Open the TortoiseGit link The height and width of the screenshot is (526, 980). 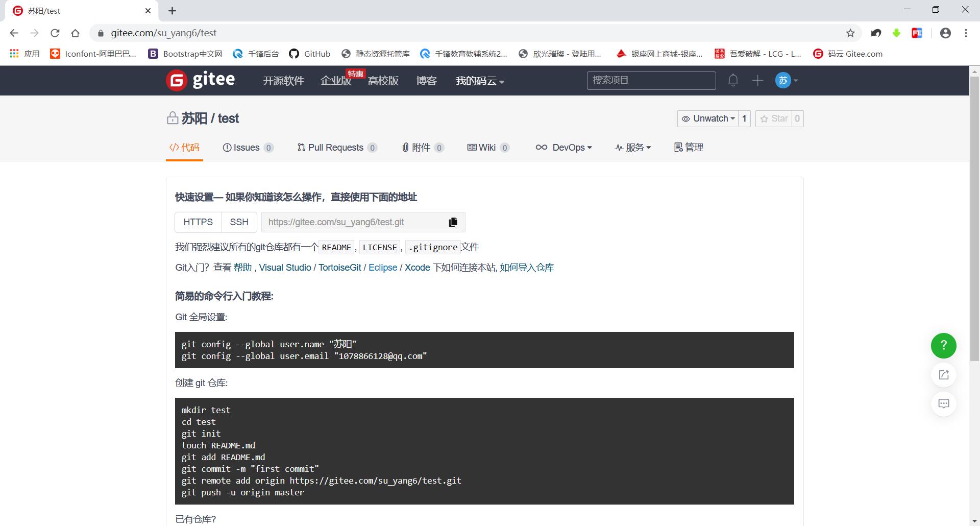(x=340, y=268)
